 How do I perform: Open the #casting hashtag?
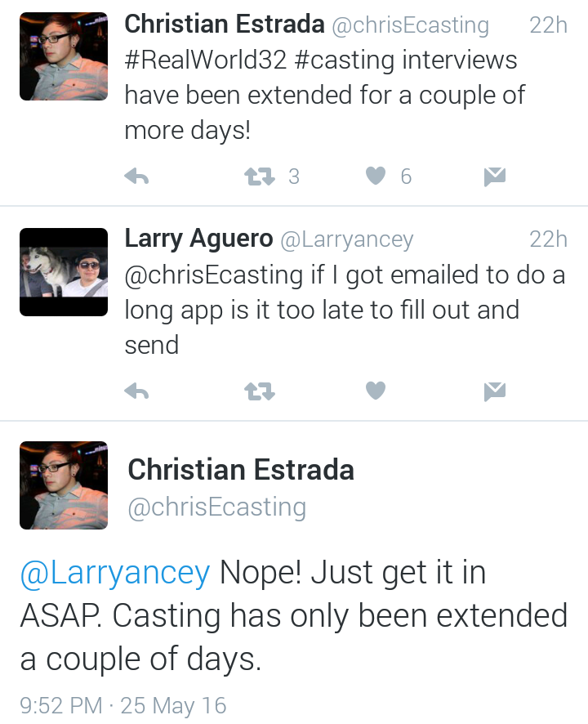(344, 61)
